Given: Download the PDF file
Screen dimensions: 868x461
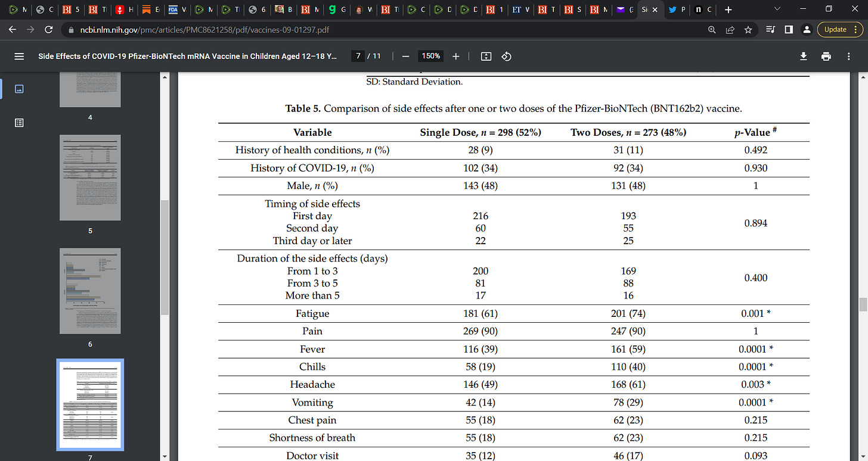Looking at the screenshot, I should pyautogui.click(x=804, y=56).
